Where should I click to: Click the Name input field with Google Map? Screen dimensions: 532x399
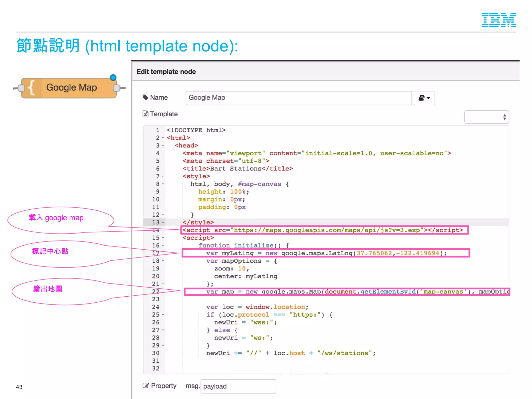tap(298, 98)
